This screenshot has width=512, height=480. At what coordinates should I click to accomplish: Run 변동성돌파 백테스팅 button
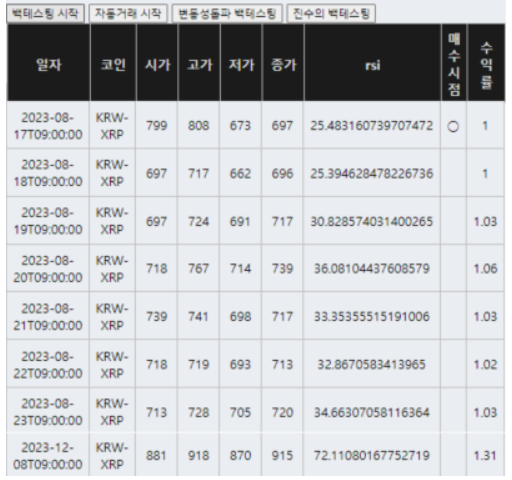point(227,13)
